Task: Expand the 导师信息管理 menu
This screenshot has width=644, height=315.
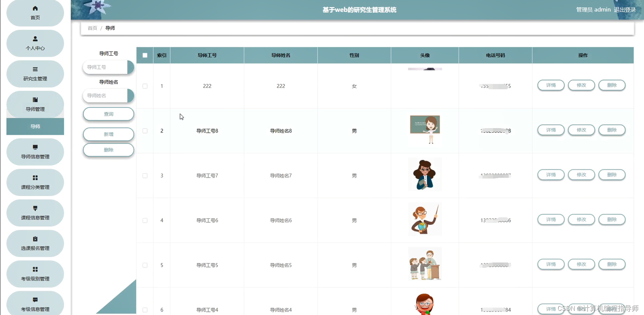Action: click(x=35, y=152)
